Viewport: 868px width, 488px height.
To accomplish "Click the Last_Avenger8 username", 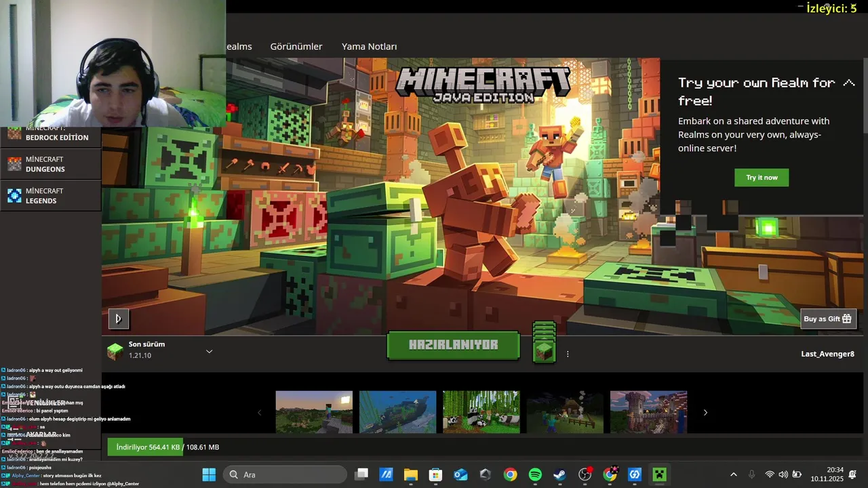I will [x=827, y=354].
